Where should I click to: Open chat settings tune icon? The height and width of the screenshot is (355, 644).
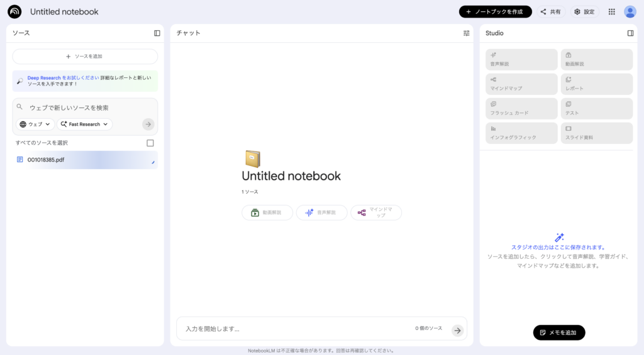pos(466,33)
